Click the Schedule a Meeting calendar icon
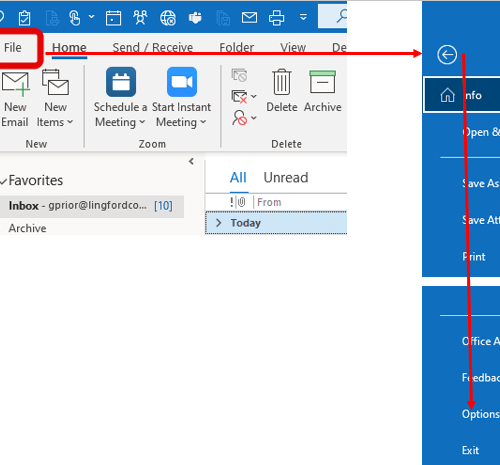 click(x=121, y=82)
